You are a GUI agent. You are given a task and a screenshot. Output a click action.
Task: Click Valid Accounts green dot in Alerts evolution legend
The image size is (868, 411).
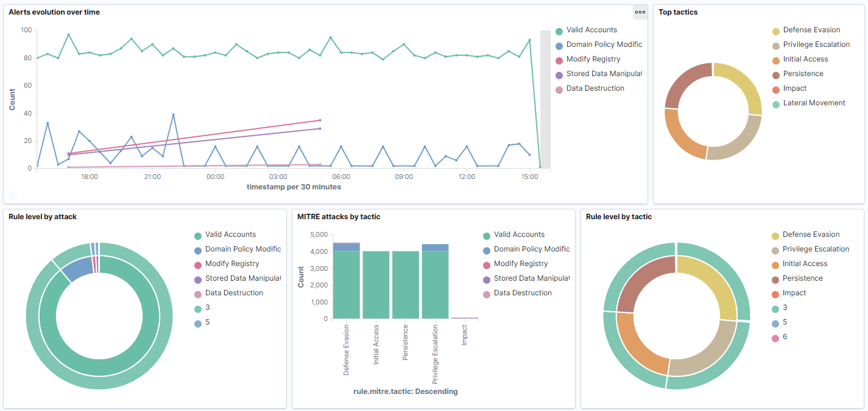[x=559, y=31]
